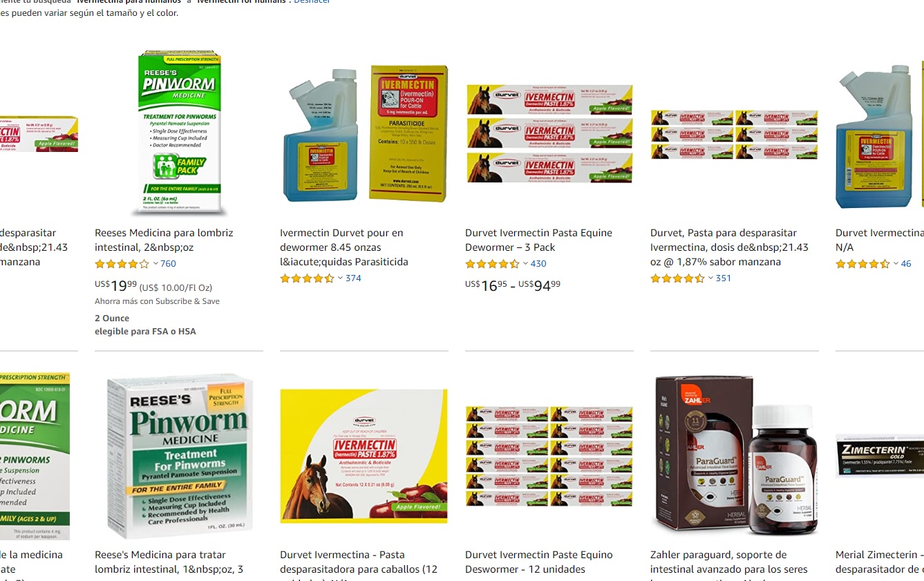Open the star rating of Reeses Medicina product
The image size is (924, 581).
122,264
